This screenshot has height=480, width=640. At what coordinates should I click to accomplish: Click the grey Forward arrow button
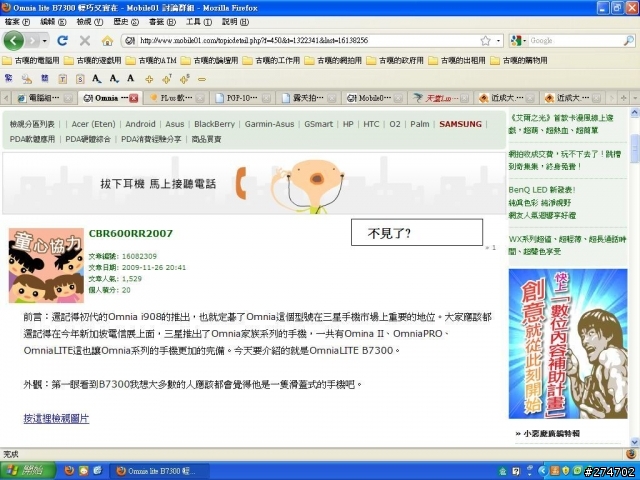pyautogui.click(x=32, y=40)
